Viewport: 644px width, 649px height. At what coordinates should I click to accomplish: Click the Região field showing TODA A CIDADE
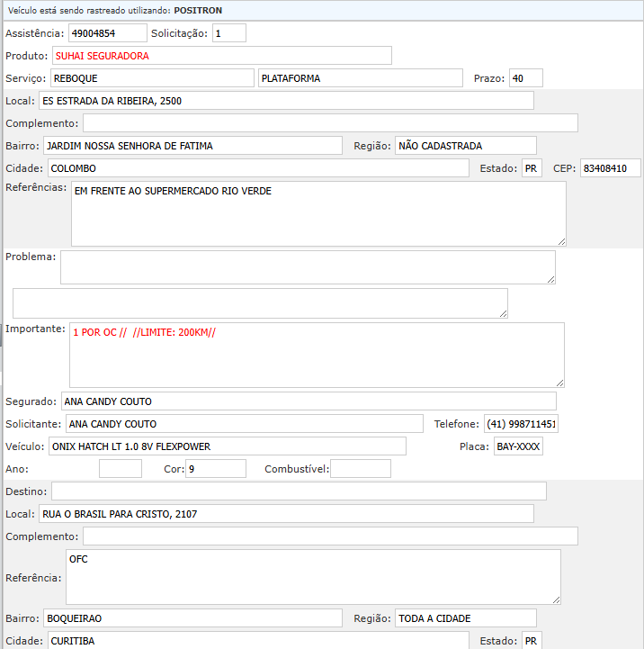click(x=465, y=618)
